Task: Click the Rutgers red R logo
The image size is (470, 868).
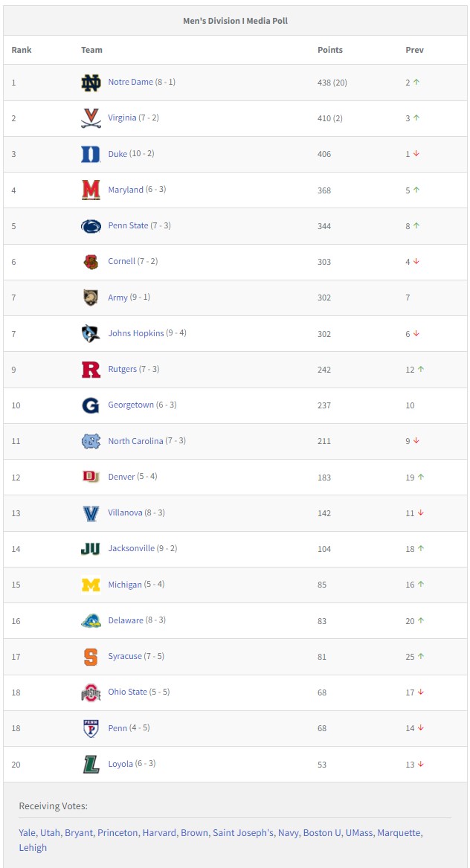Action: (91, 369)
